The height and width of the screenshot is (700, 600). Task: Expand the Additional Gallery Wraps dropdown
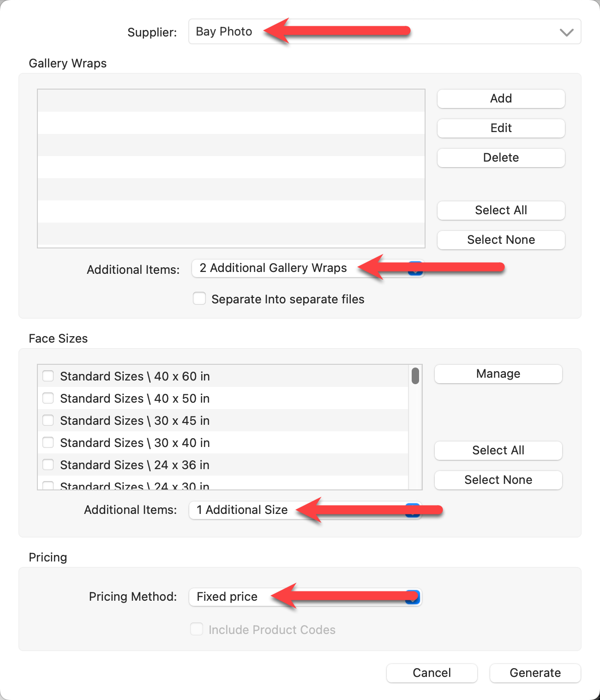point(415,268)
